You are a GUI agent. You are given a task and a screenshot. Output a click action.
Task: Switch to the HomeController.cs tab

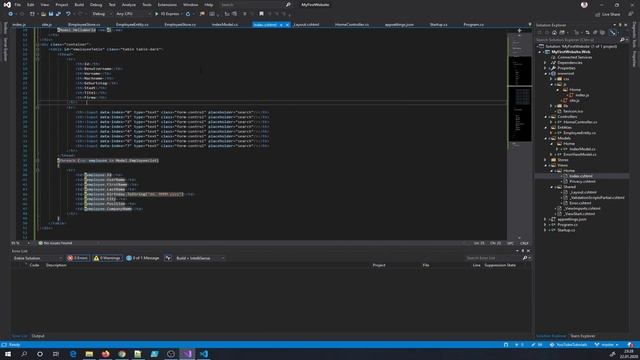click(352, 25)
